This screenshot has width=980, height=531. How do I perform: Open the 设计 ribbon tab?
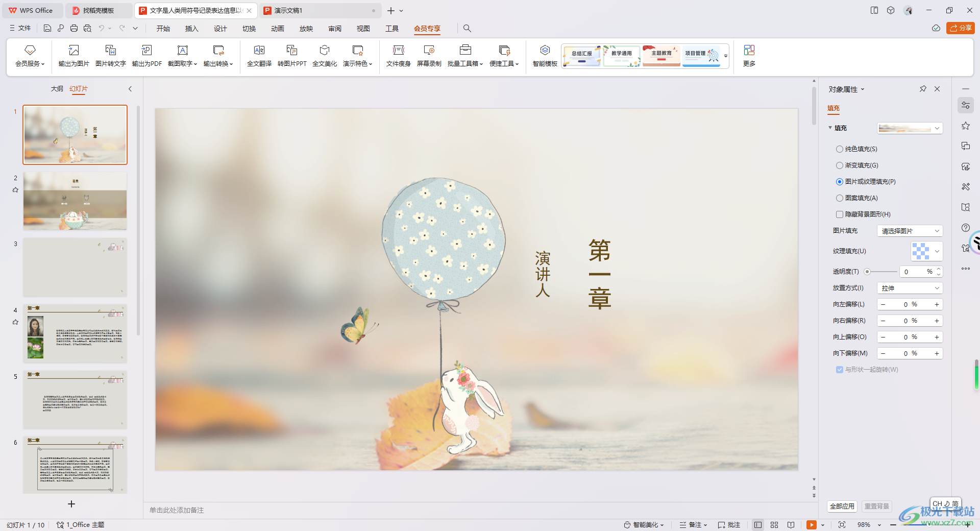click(x=220, y=29)
